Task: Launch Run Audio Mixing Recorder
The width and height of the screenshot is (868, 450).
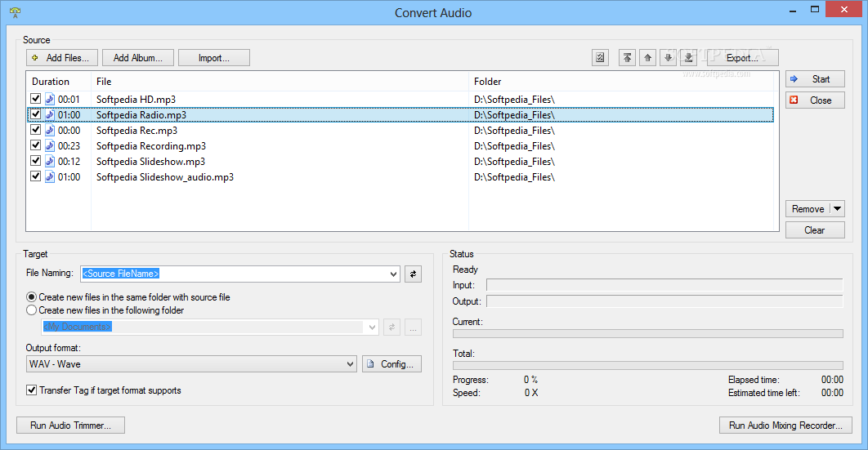Action: [785, 425]
